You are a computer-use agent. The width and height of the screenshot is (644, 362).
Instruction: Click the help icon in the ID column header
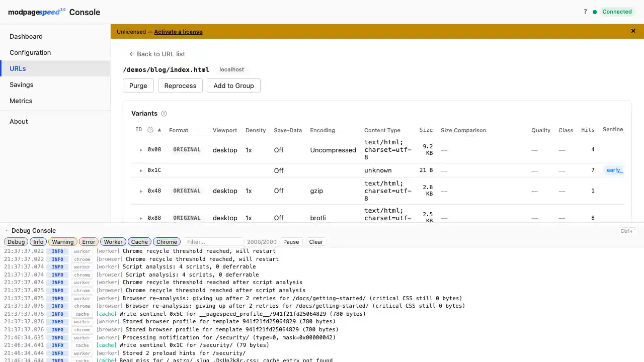pyautogui.click(x=150, y=130)
